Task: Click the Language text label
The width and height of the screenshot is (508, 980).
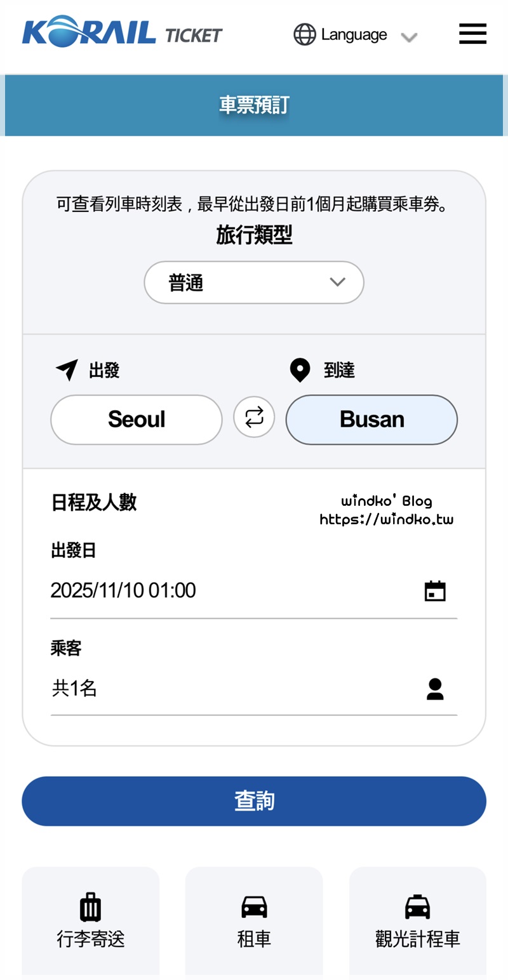Action: point(354,34)
